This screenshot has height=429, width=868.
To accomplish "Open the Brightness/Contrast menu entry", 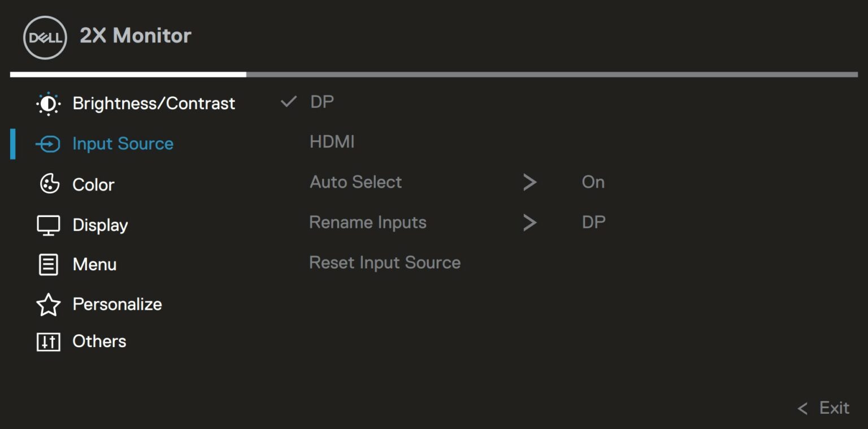I will pos(154,103).
